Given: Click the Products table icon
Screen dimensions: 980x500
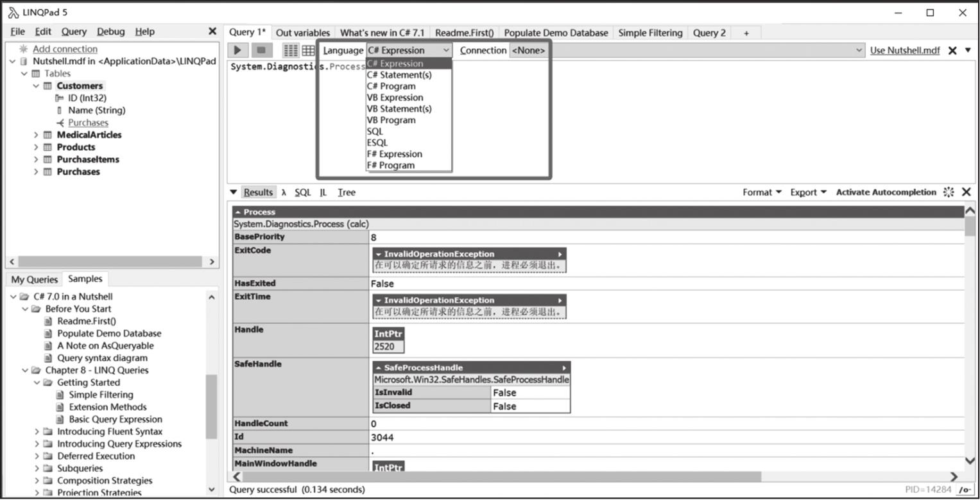Looking at the screenshot, I should pos(47,147).
